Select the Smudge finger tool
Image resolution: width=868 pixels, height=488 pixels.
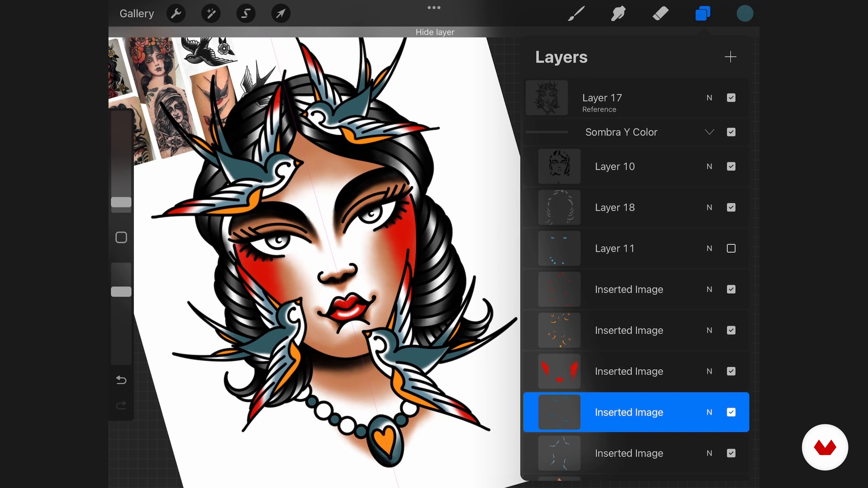[x=618, y=14]
